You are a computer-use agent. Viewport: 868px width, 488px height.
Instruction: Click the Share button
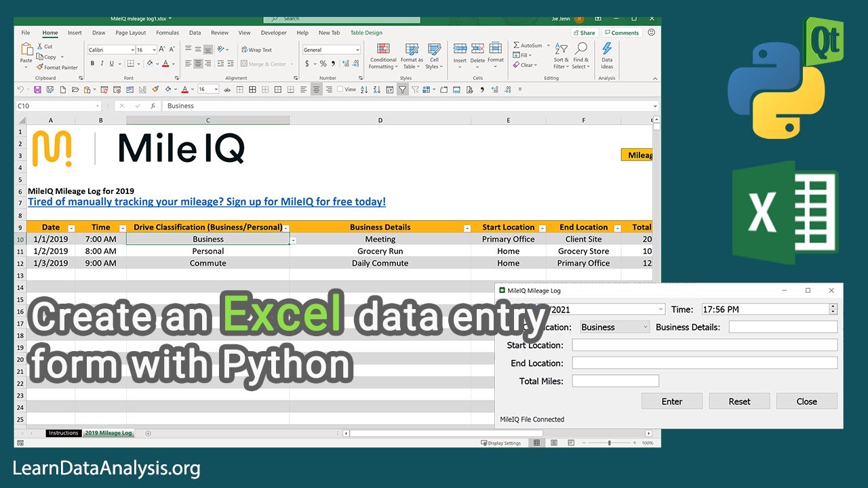coord(584,33)
